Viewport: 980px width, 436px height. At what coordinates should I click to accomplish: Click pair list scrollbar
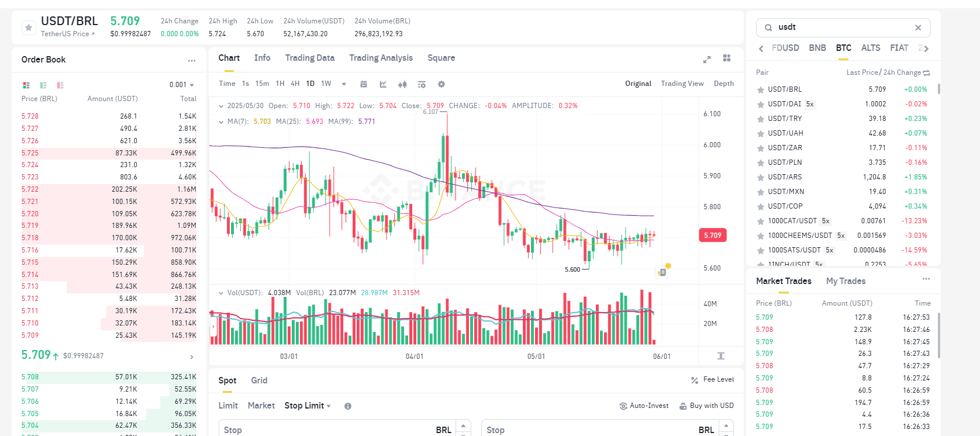pyautogui.click(x=939, y=89)
